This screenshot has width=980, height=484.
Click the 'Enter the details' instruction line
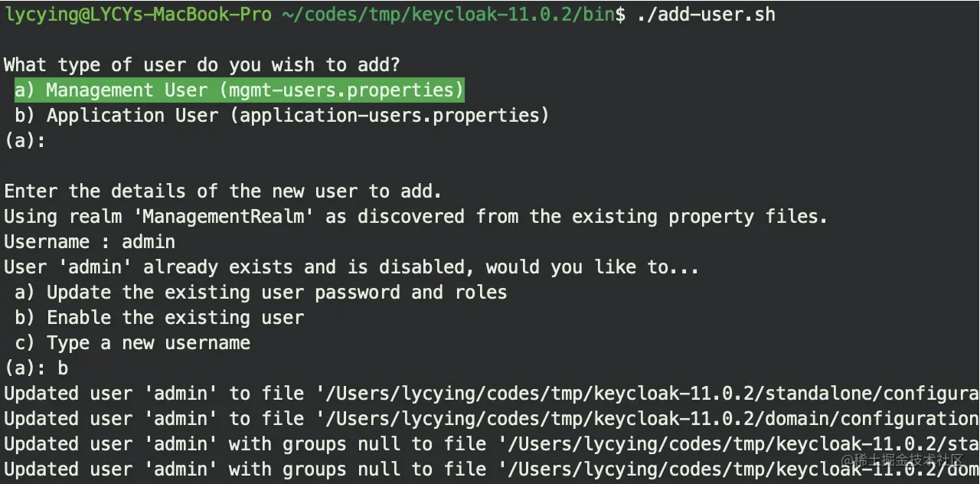(223, 191)
